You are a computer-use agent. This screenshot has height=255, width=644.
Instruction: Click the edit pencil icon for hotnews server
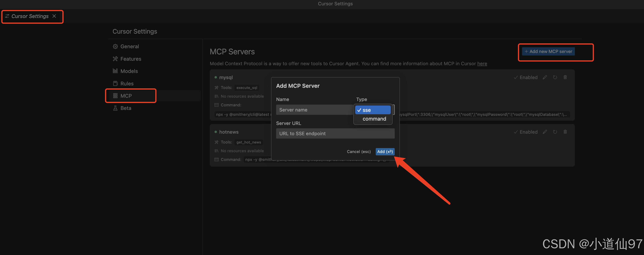point(545,132)
